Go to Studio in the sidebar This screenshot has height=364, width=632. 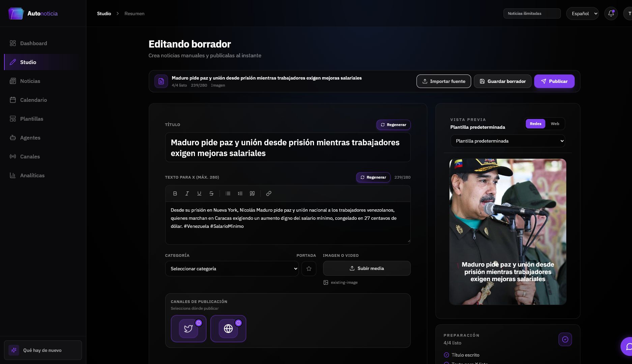43,62
